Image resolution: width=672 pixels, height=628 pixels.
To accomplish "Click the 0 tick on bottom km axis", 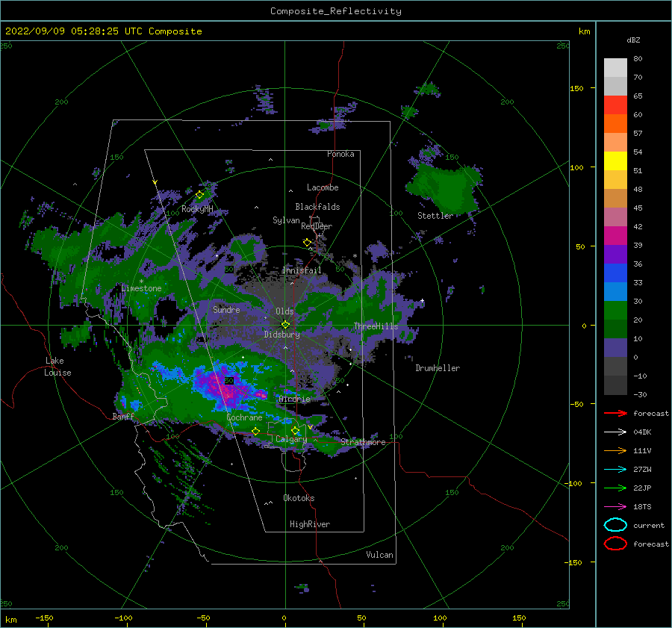I will point(284,618).
